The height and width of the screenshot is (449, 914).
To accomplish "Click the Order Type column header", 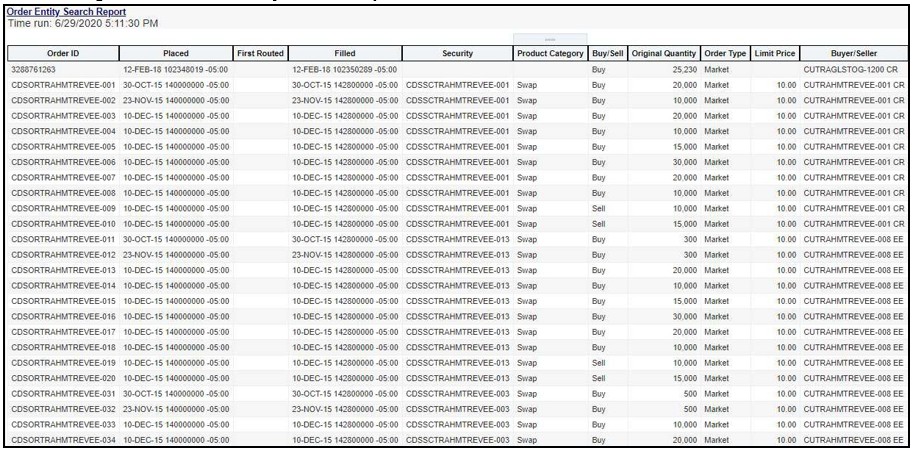I will coord(725,54).
